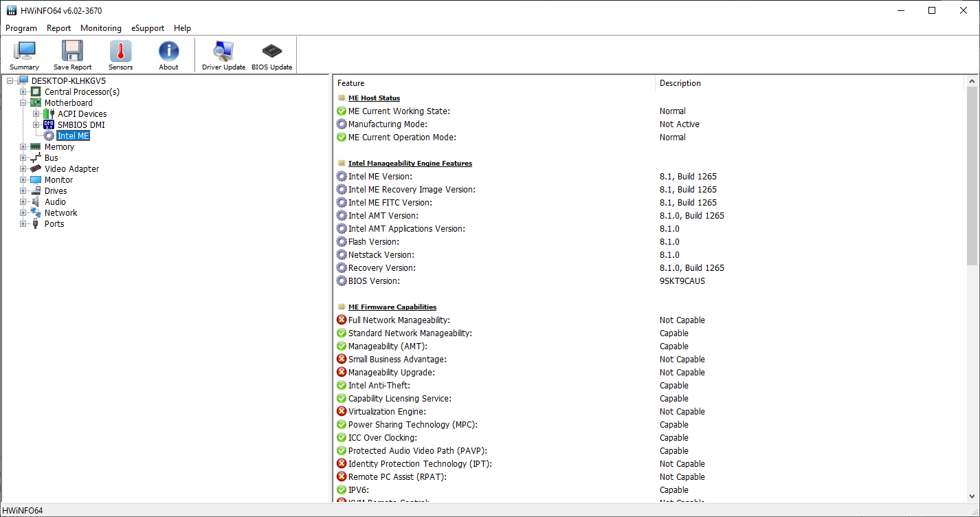Click the Save Report floppy icon
This screenshot has height=517, width=980.
(x=72, y=51)
